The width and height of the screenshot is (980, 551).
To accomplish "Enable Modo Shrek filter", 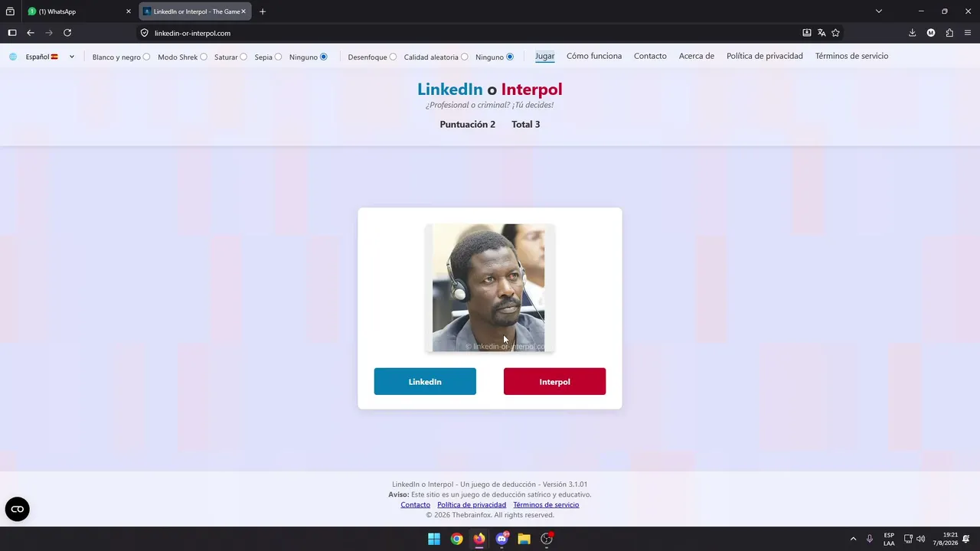I will pyautogui.click(x=203, y=57).
